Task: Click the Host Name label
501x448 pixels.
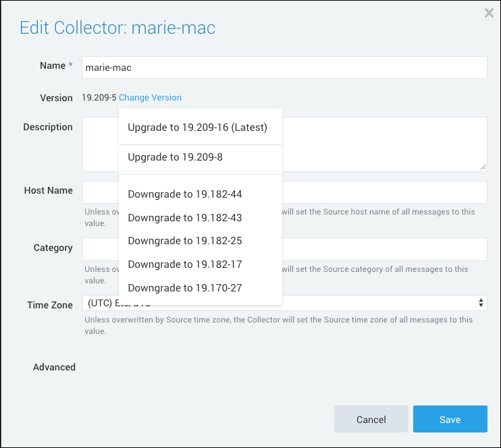Action: click(48, 191)
